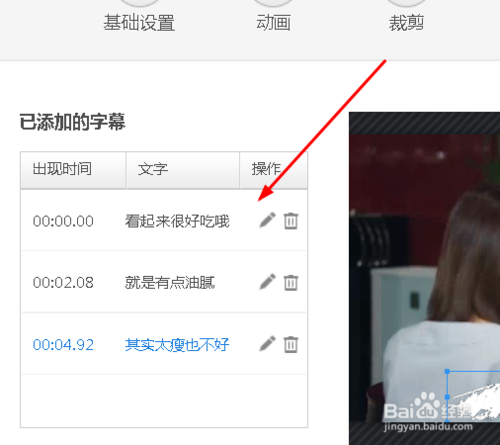Select the 00:00.00 time cell
Screen dimensions: 500x445
pyautogui.click(x=63, y=221)
